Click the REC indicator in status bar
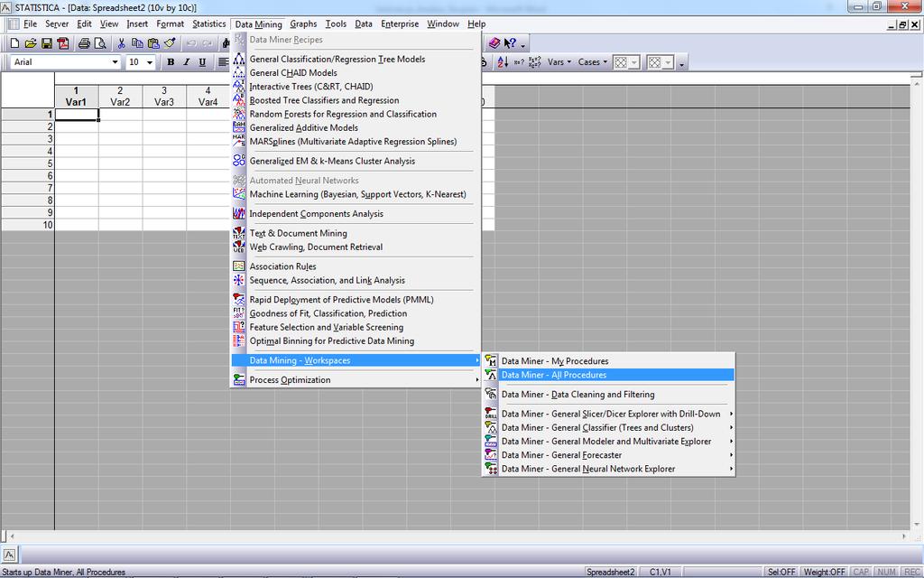 click(x=911, y=572)
